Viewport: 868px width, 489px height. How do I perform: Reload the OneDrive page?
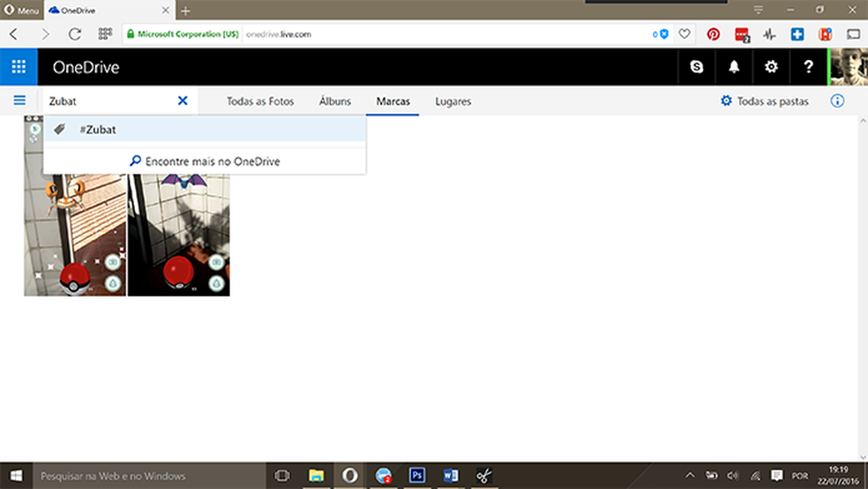click(75, 34)
